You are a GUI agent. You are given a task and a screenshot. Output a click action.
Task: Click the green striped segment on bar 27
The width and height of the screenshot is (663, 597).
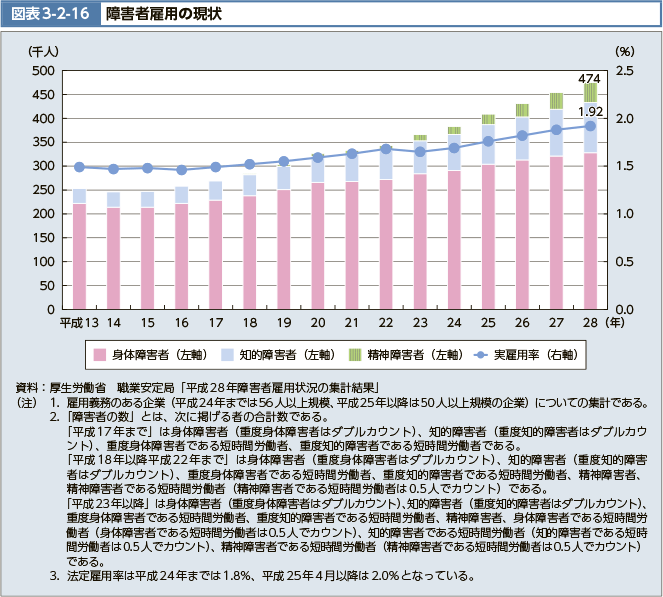[x=556, y=101]
